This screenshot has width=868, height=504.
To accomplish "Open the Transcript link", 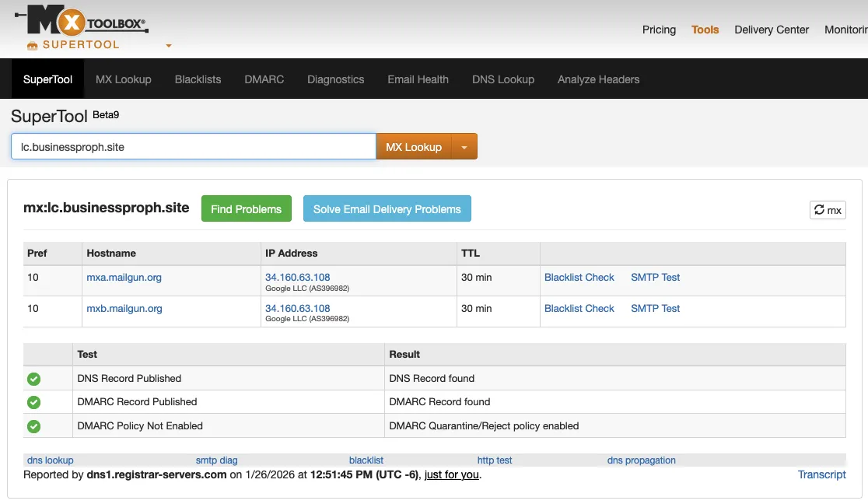I will pyautogui.click(x=821, y=474).
